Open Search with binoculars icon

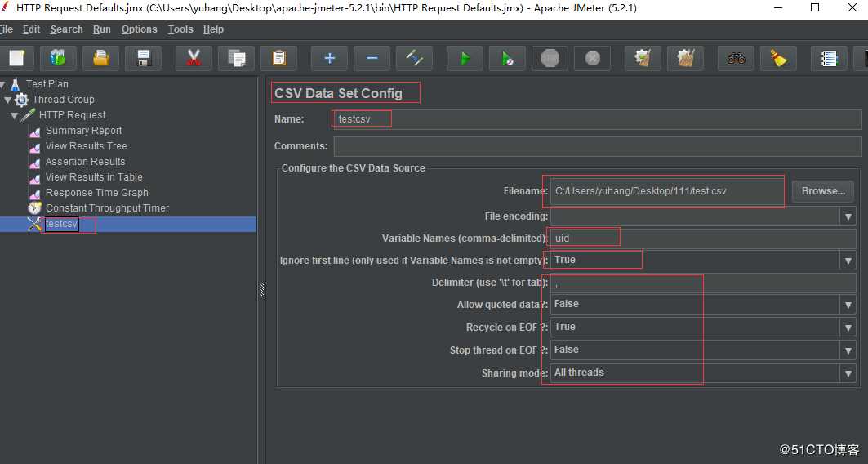[x=736, y=58]
